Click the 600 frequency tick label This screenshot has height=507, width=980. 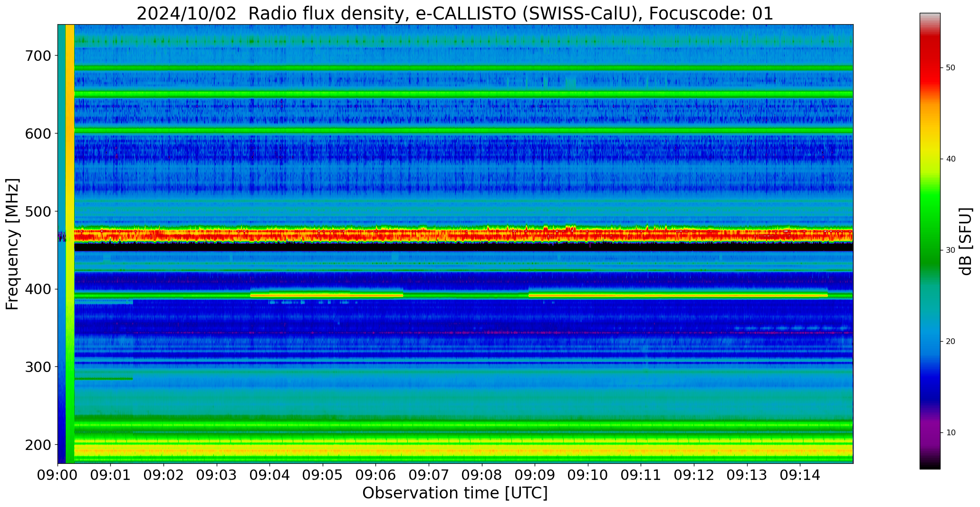[x=38, y=134]
